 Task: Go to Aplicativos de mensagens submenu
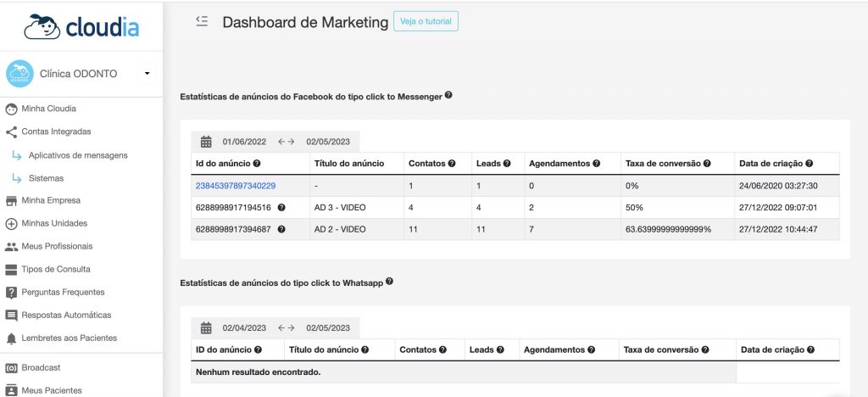78,155
